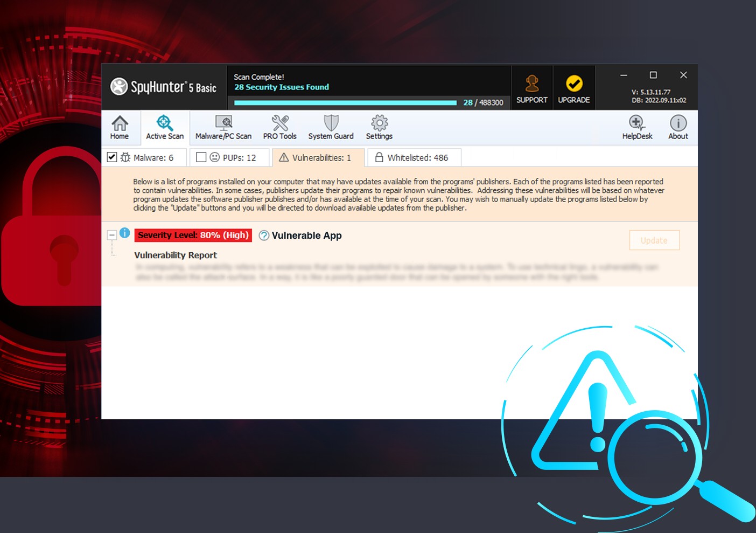Image resolution: width=756 pixels, height=533 pixels.
Task: Click the info icon next to Severity Level
Action: pyautogui.click(x=125, y=232)
